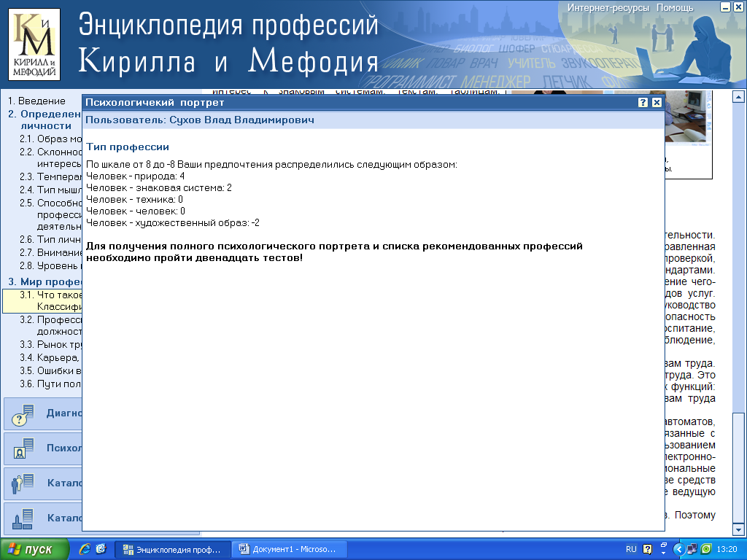Switch to Документ1 - Microsoft Word taskbar button
Viewport: 747px width, 560px height.
coord(289,550)
